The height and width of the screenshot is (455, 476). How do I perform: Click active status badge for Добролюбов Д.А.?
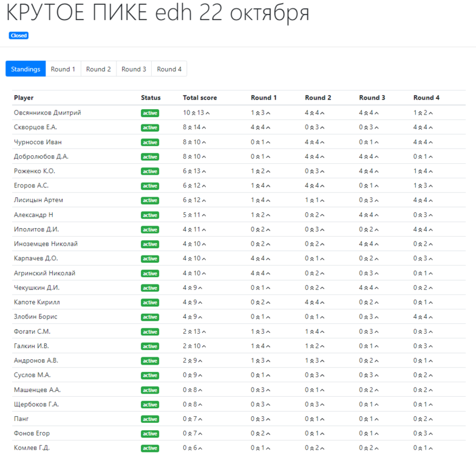pos(149,157)
